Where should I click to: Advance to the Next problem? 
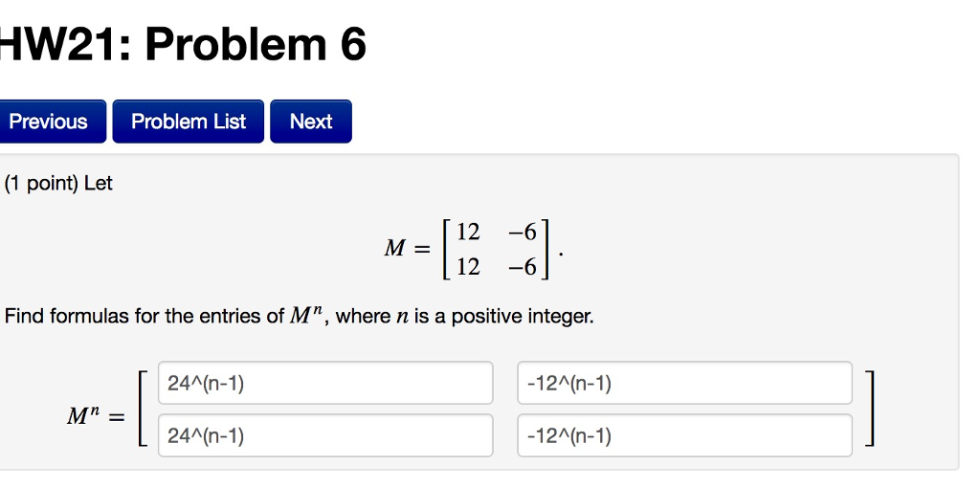point(311,122)
